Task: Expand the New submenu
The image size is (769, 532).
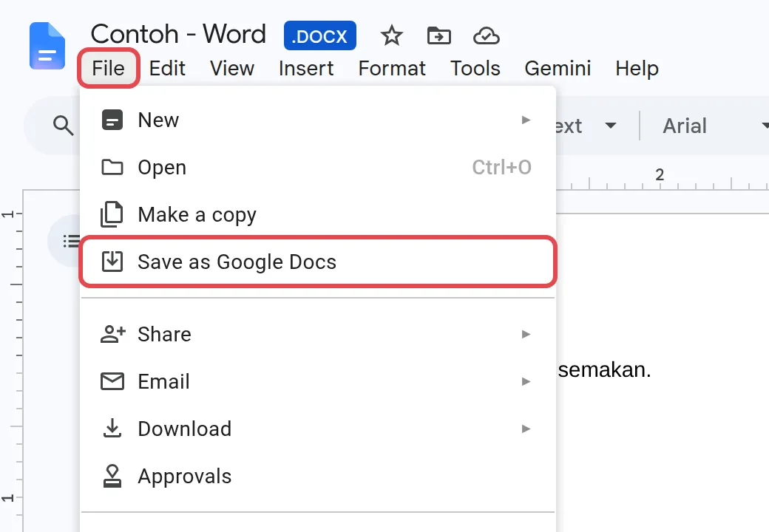Action: tap(318, 120)
